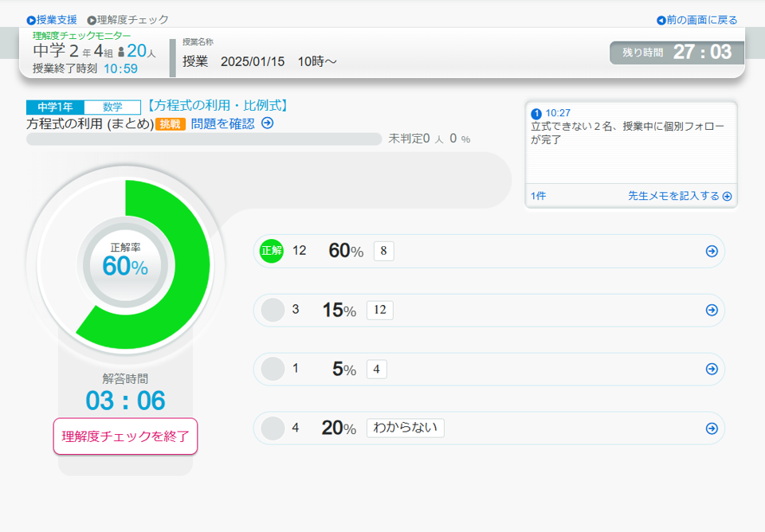
Task: Open details arrow for the わからない row
Action: coord(712,428)
